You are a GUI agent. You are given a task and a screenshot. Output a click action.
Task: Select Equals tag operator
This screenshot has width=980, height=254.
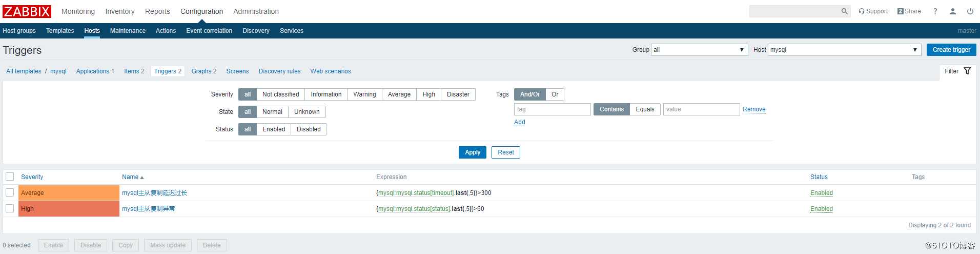pos(645,109)
